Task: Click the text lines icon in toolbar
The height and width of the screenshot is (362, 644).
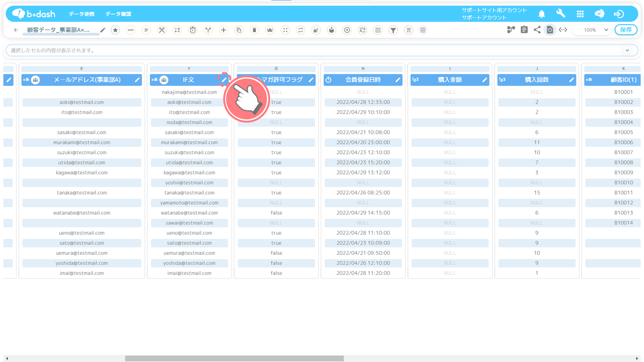Action: coord(146,30)
